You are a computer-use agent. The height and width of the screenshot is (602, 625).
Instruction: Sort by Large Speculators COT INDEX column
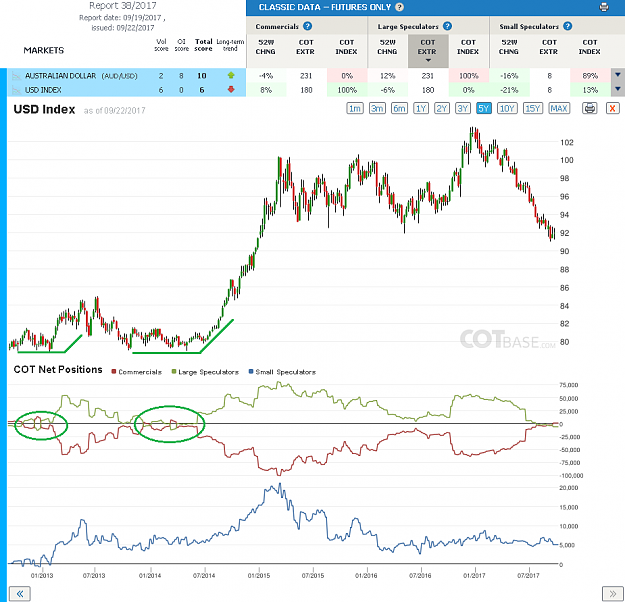(x=468, y=47)
